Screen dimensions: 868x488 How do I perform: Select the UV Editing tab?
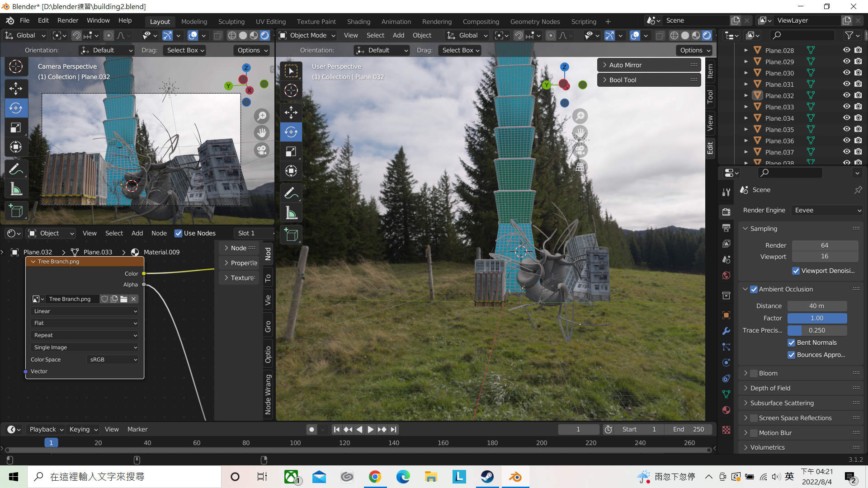271,21
